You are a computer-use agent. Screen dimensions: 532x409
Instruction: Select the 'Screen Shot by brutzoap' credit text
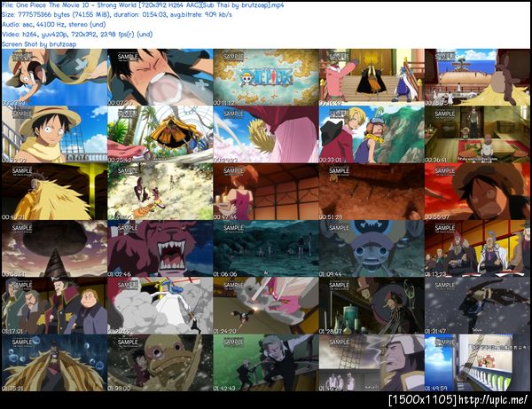click(39, 44)
